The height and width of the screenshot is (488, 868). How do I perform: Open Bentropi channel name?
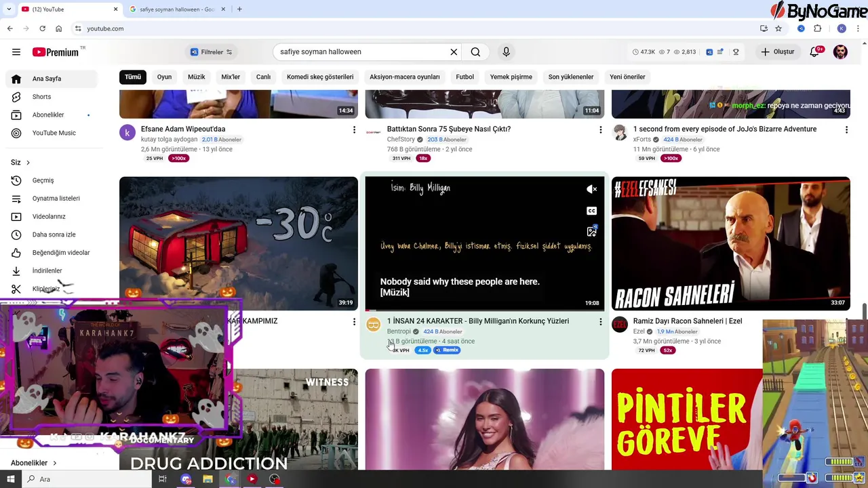tap(399, 331)
